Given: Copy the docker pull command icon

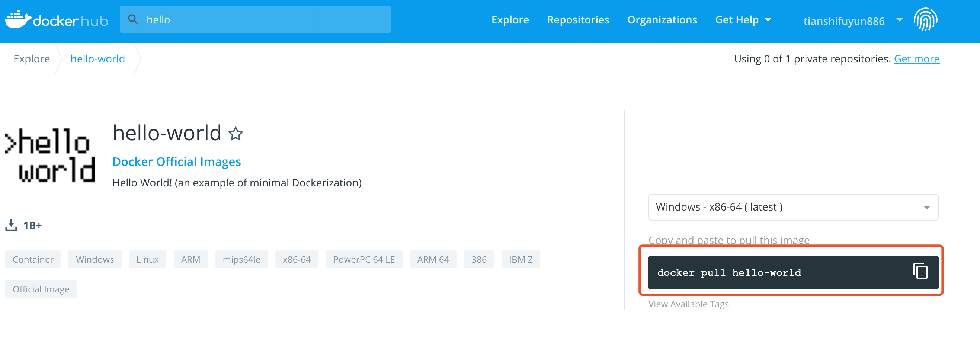Looking at the screenshot, I should click(920, 272).
